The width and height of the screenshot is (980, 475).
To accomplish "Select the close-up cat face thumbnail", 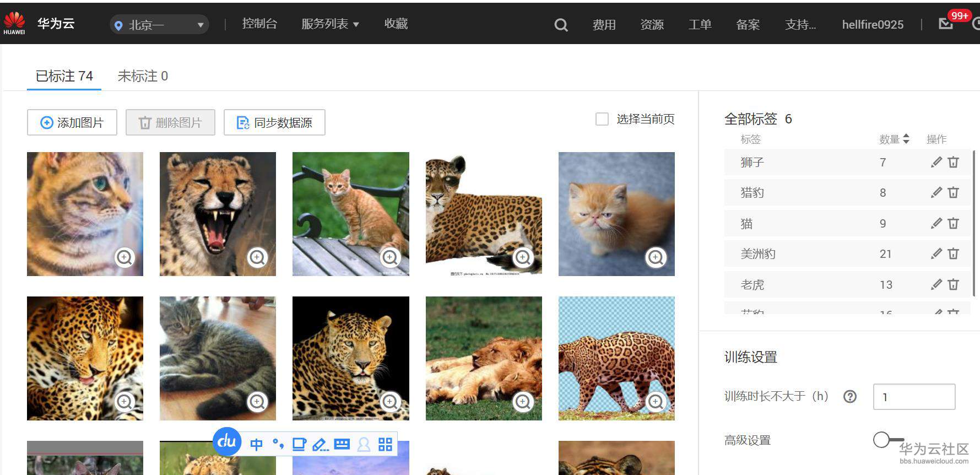I will tap(85, 214).
